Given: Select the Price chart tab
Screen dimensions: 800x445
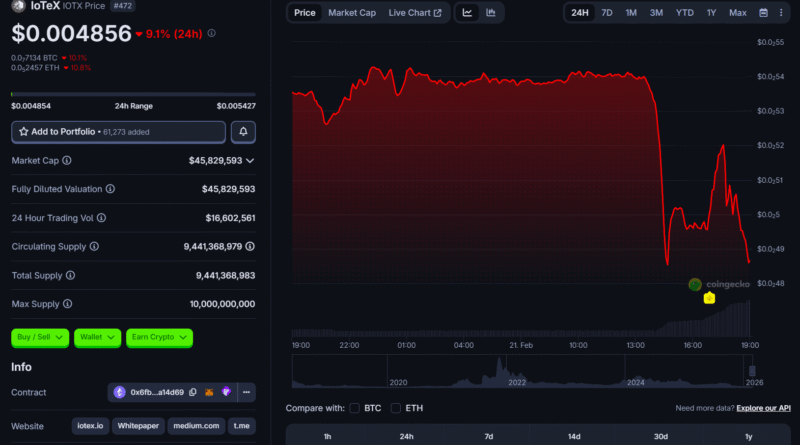Looking at the screenshot, I should 305,13.
